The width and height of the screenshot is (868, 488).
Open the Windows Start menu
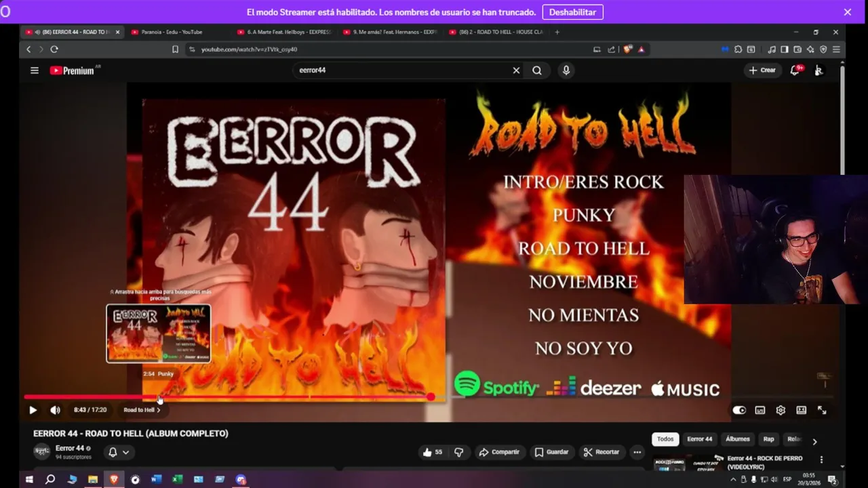pyautogui.click(x=29, y=479)
